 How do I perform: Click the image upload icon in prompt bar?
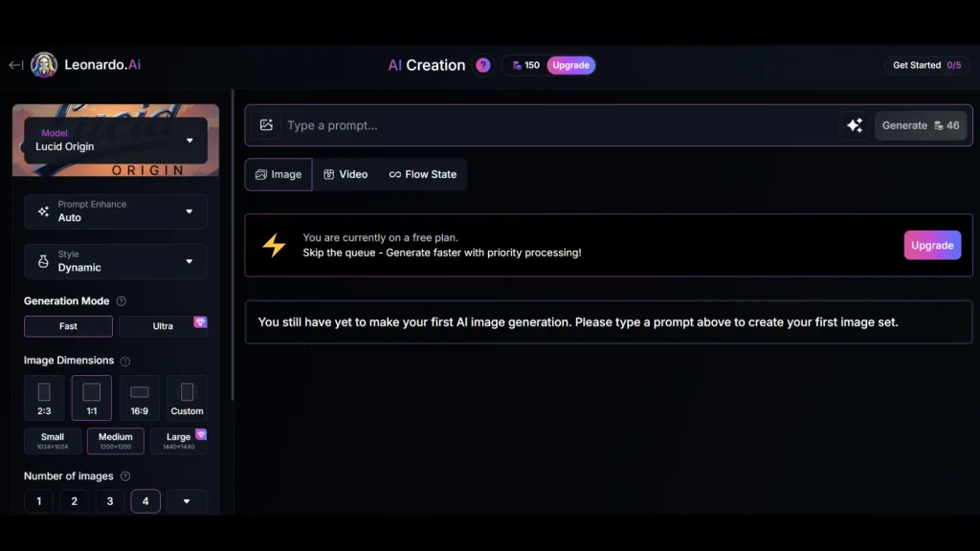(267, 125)
